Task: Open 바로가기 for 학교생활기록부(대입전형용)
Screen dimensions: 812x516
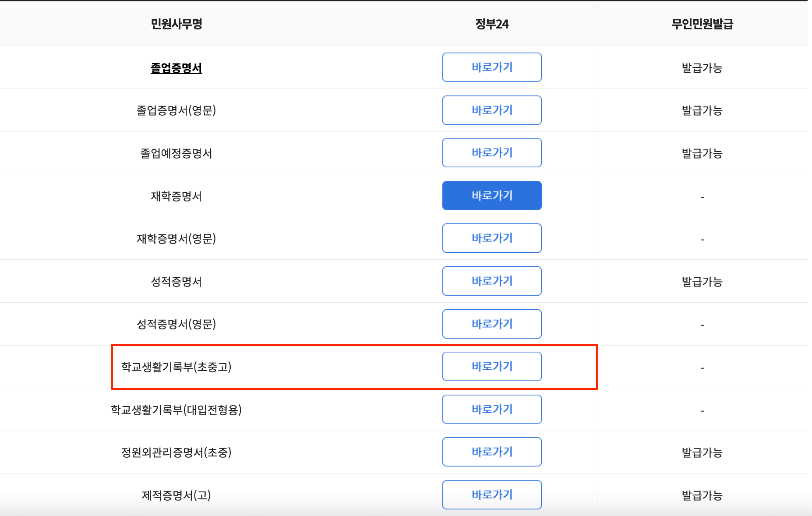Action: click(492, 409)
